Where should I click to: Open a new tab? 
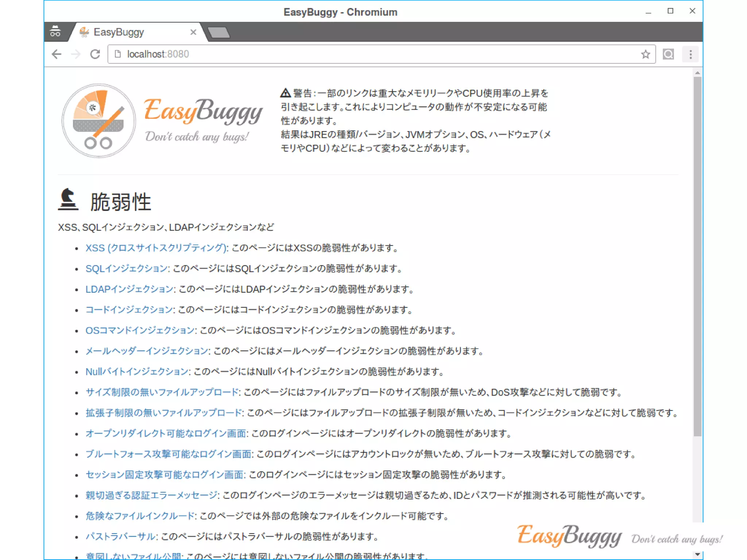point(219,32)
